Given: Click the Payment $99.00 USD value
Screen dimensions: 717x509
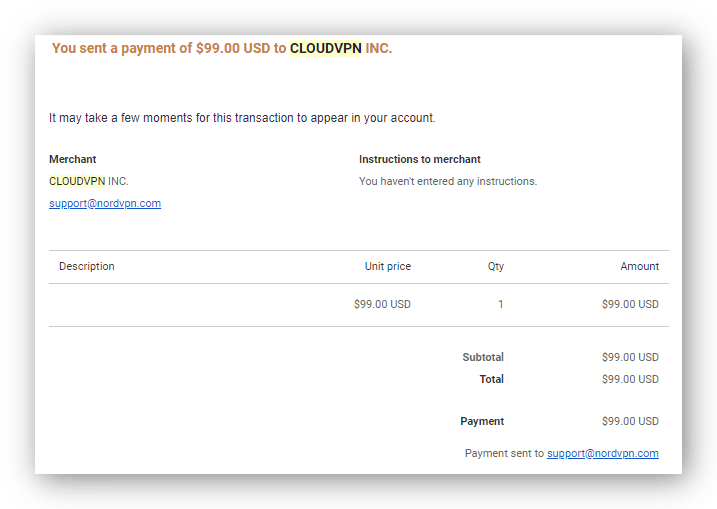Looking at the screenshot, I should click(x=630, y=421).
